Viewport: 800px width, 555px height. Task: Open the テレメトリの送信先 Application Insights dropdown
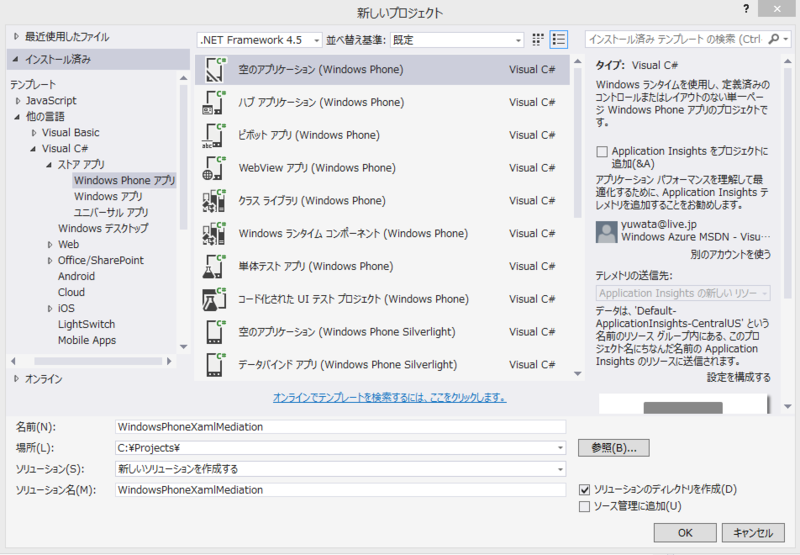coord(683,293)
